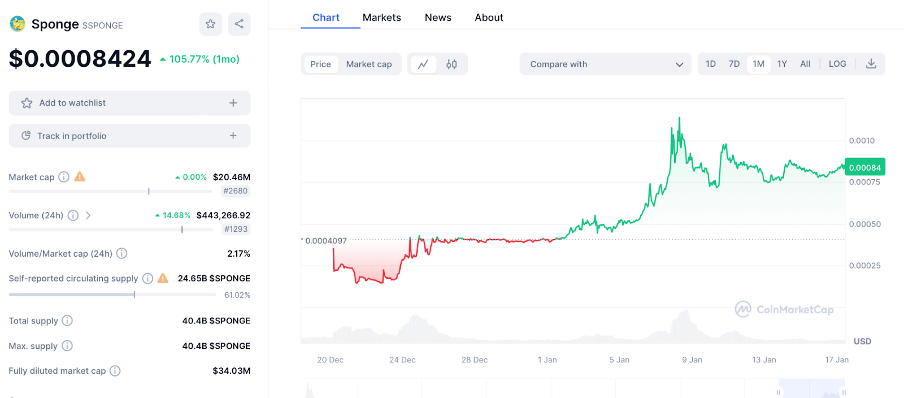Click the star favorite icon near Sponge title
The height and width of the screenshot is (398, 904).
(x=210, y=24)
